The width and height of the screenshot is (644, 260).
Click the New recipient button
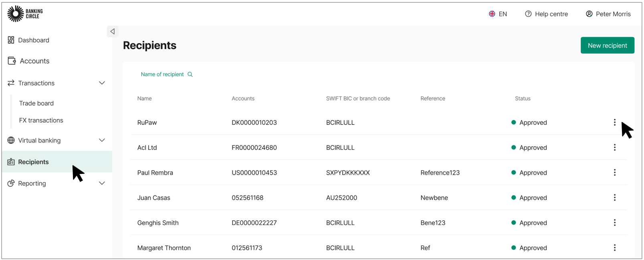pos(607,45)
